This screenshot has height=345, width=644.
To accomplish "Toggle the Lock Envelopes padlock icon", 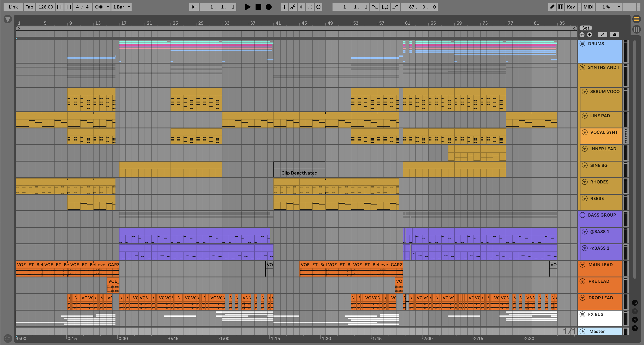I will coord(614,35).
